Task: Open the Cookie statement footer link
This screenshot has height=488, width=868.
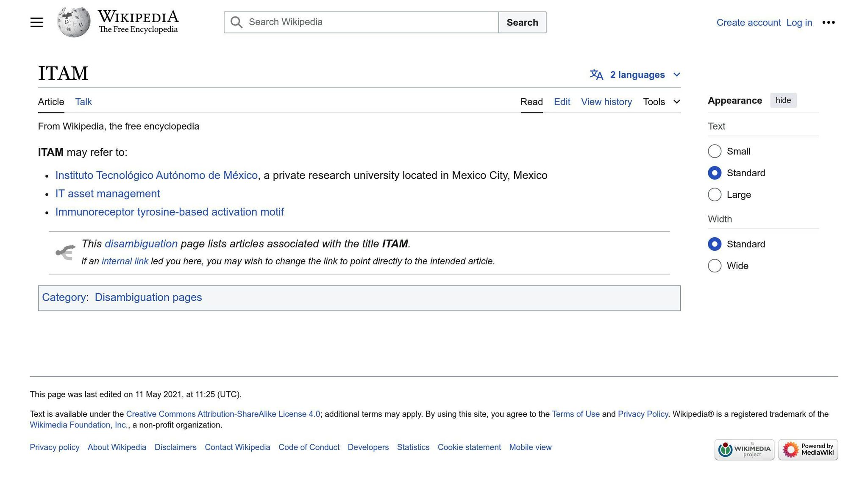Action: (469, 447)
